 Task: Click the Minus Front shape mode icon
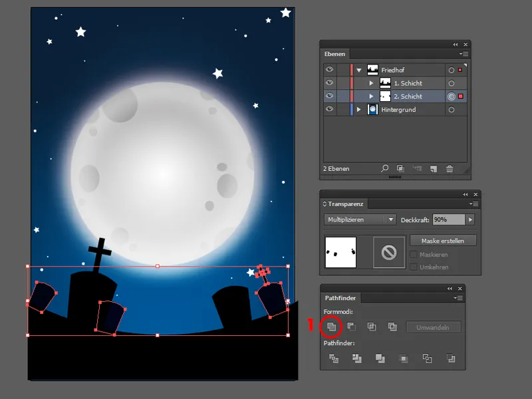point(352,327)
